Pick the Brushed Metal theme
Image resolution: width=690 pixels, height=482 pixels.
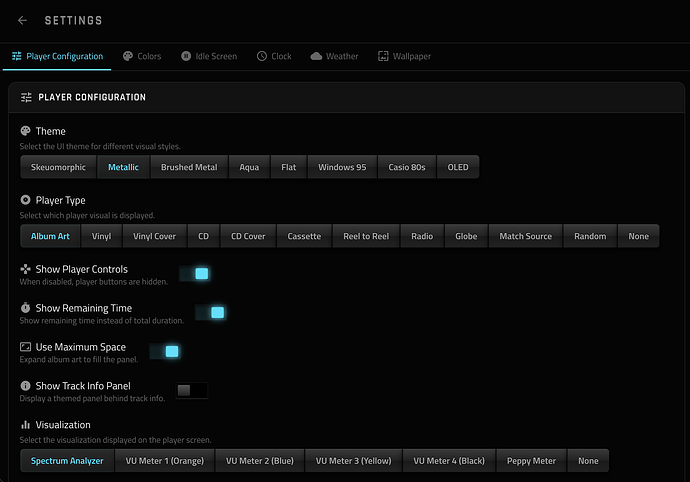189,167
